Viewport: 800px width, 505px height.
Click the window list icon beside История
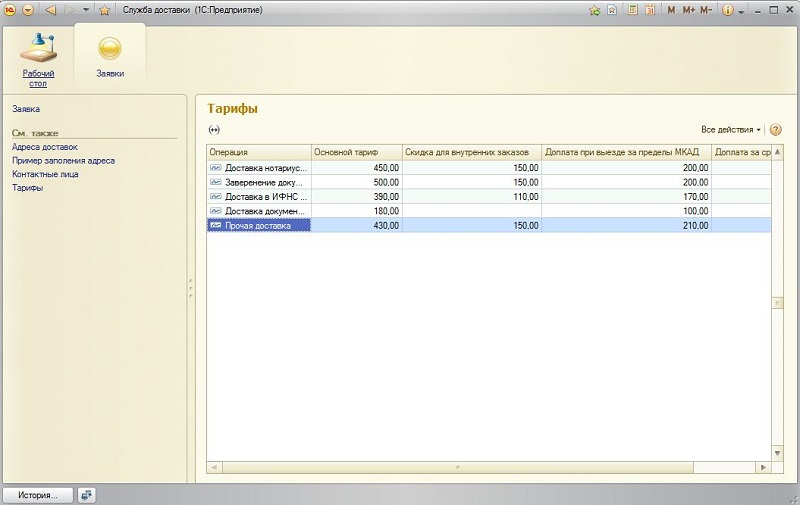pyautogui.click(x=87, y=494)
